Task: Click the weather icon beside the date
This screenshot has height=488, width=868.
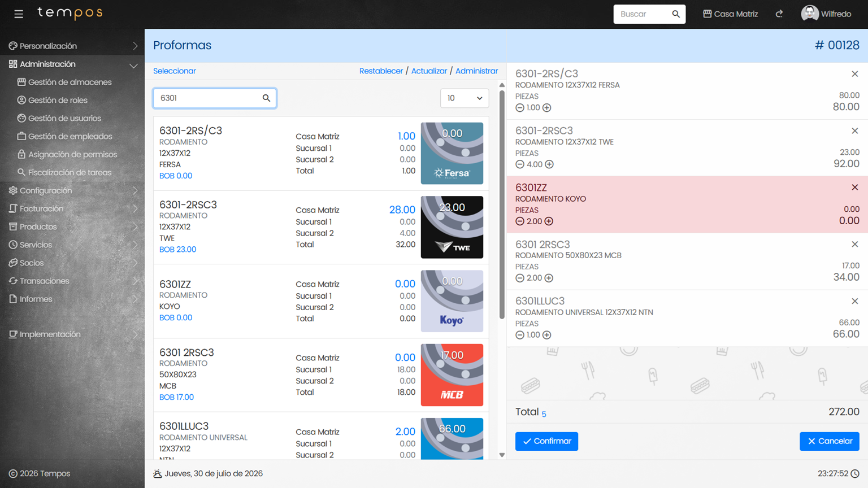Action: 158,474
